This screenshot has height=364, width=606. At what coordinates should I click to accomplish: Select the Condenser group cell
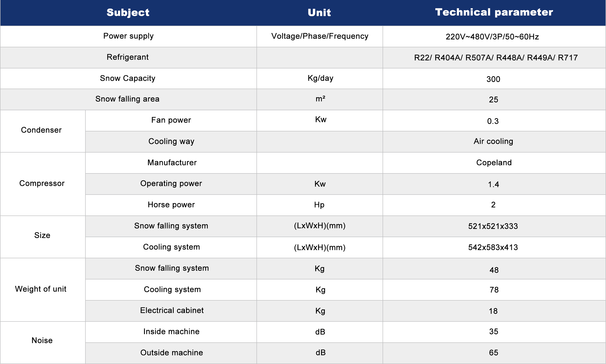41,130
